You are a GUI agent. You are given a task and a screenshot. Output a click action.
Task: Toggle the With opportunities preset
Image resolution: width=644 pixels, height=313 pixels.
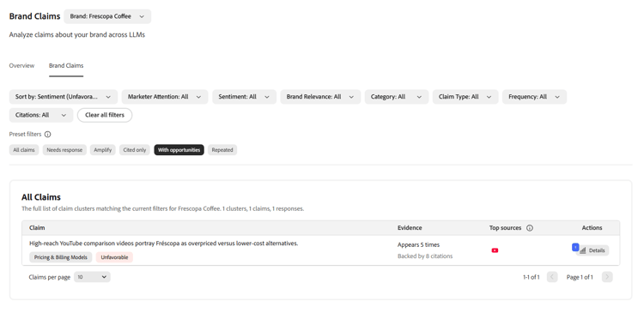[179, 150]
